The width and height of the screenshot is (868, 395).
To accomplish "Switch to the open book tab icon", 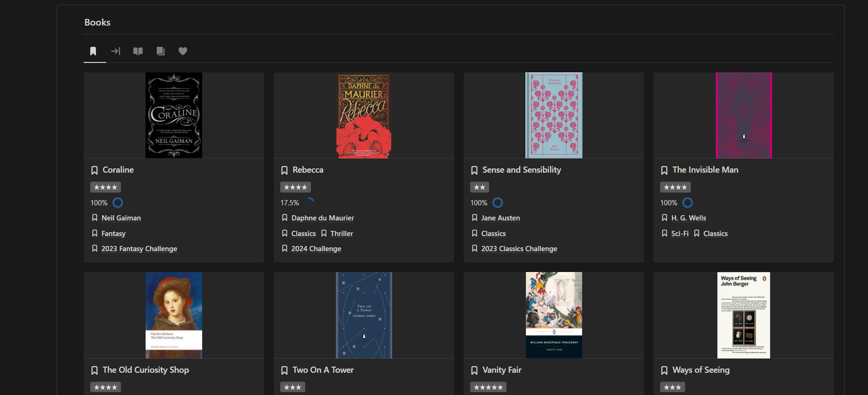I will 138,51.
